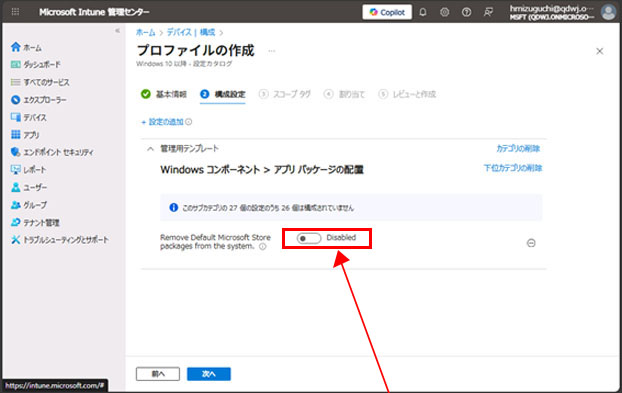This screenshot has height=393, width=622.
Task: Open すべてのサービス in the sidebar
Action: coord(40,82)
